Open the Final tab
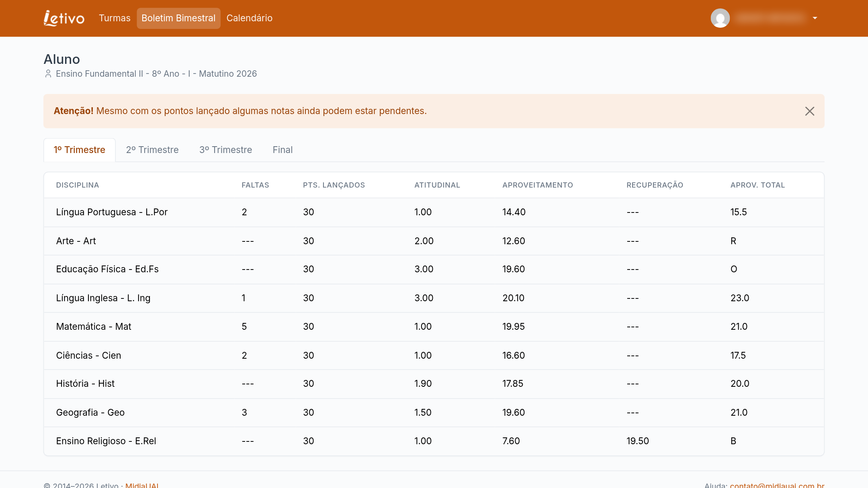 click(283, 150)
